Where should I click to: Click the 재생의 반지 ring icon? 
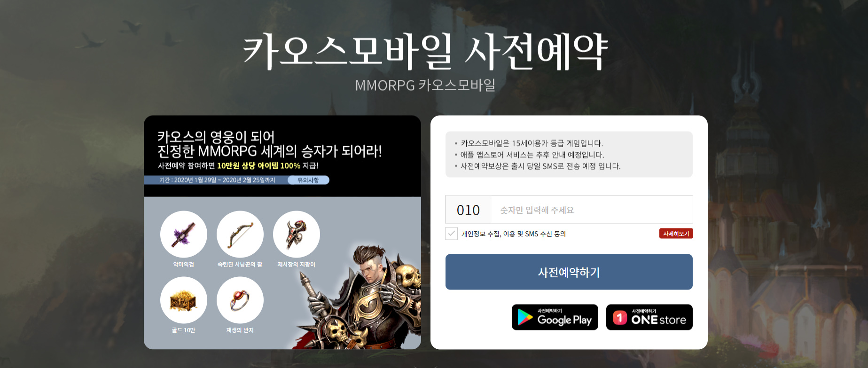[240, 300]
